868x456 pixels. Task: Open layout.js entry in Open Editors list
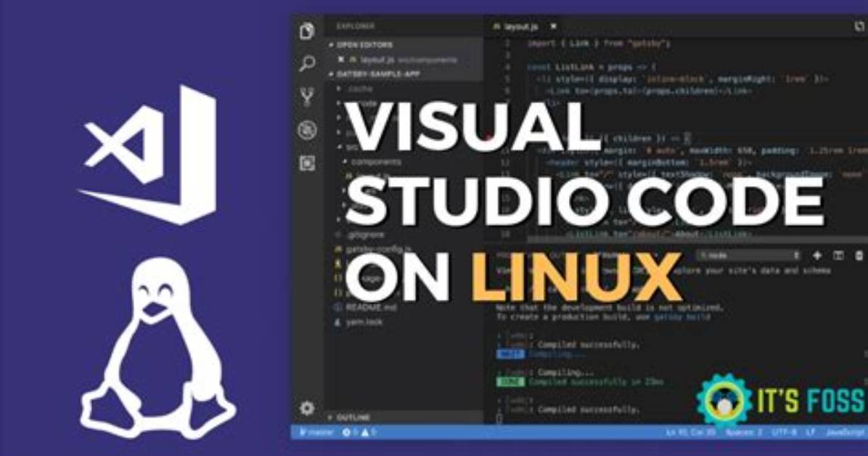tap(404, 60)
